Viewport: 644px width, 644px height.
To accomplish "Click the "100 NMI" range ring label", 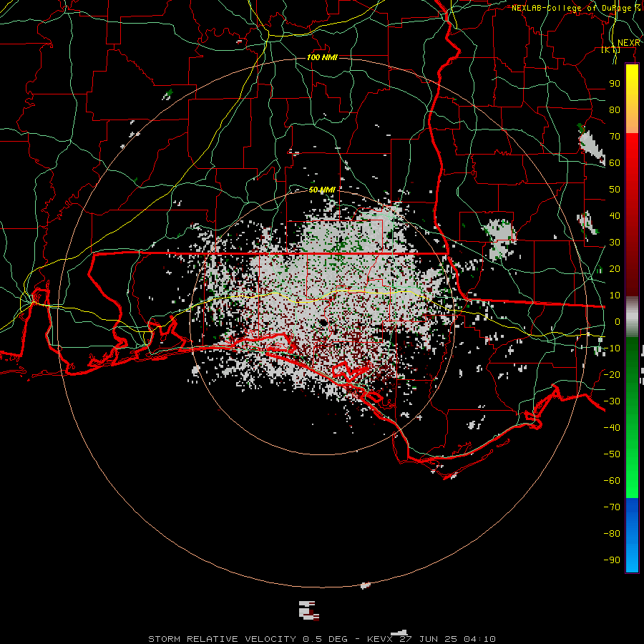I will pyautogui.click(x=322, y=57).
